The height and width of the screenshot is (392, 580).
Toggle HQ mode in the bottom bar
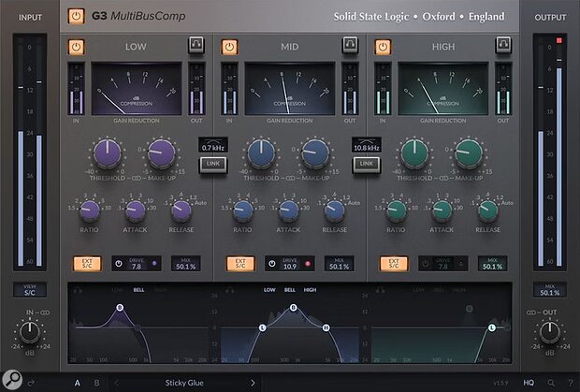click(529, 383)
